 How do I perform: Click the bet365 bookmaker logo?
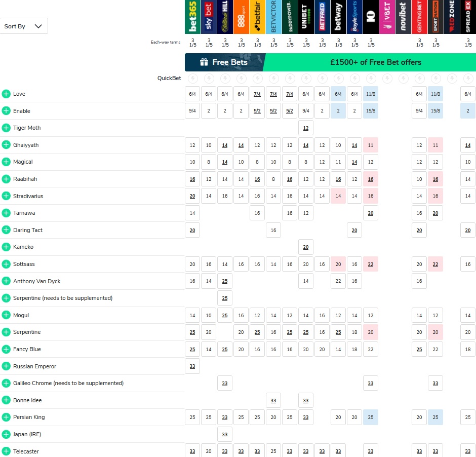192,17
